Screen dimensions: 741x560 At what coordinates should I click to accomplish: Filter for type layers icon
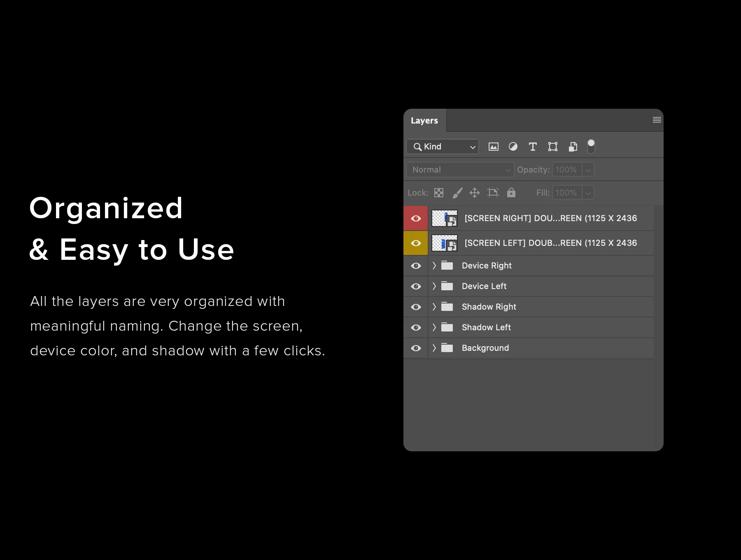coord(533,147)
